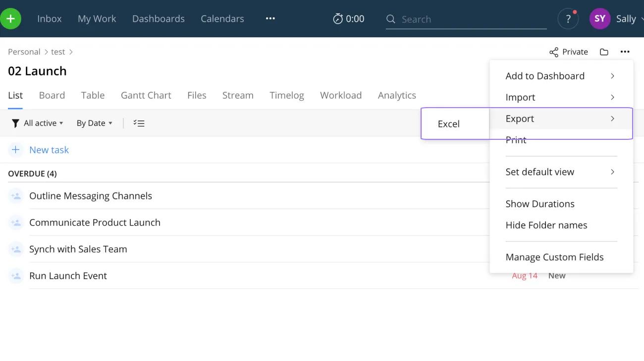644x361 pixels.
Task: Switch to the Gantt Chart tab
Action: pyautogui.click(x=146, y=95)
